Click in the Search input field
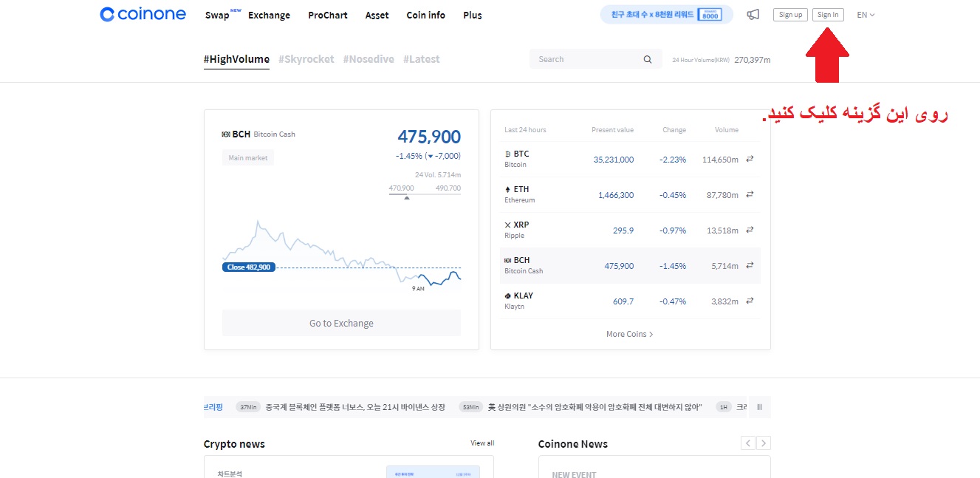Viewport: 980px width, 478px height. click(595, 59)
